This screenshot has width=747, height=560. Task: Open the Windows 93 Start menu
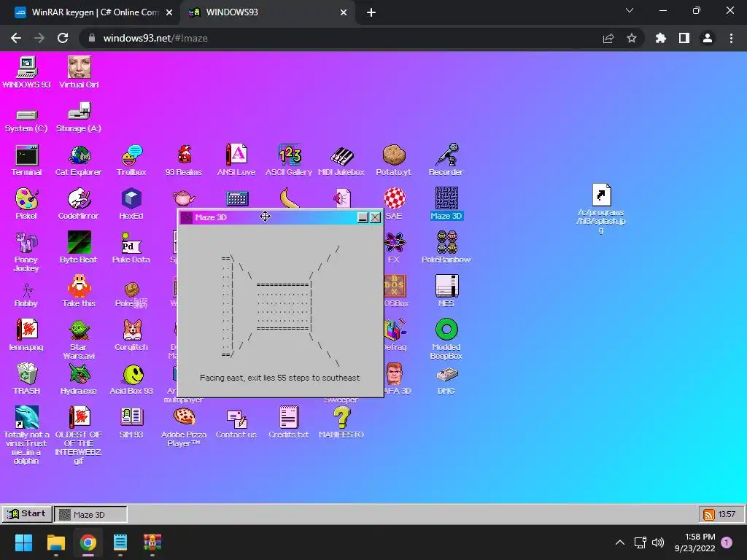click(x=27, y=514)
